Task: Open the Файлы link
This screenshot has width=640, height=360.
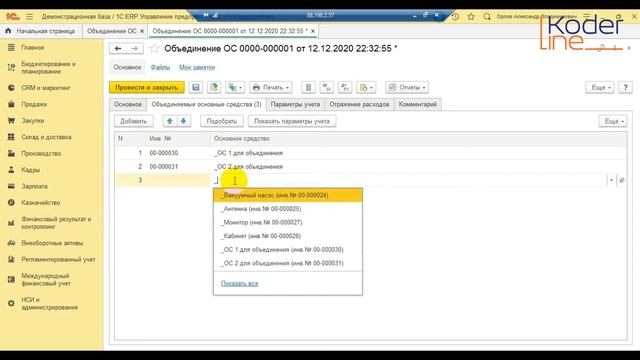Action: (160, 67)
